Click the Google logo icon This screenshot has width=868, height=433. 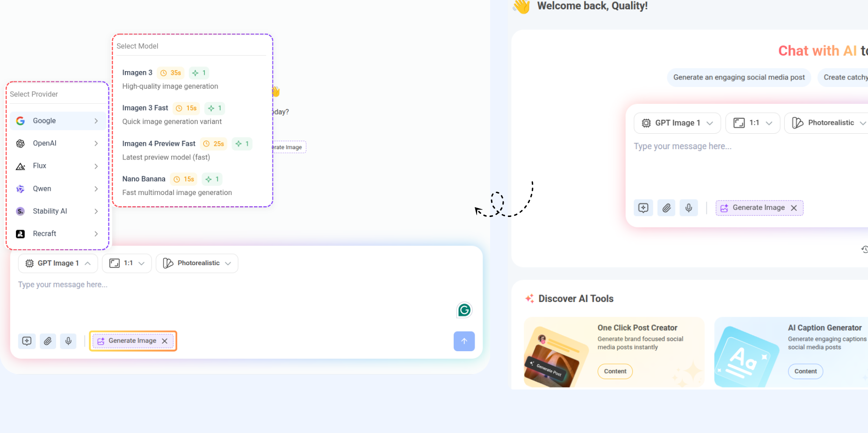click(21, 121)
